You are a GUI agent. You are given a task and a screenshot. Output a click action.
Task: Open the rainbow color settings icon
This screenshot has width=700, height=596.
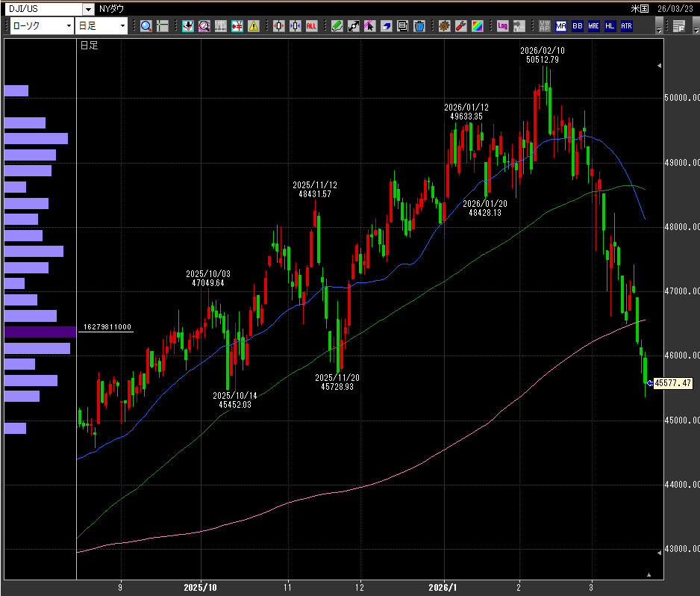477,26
